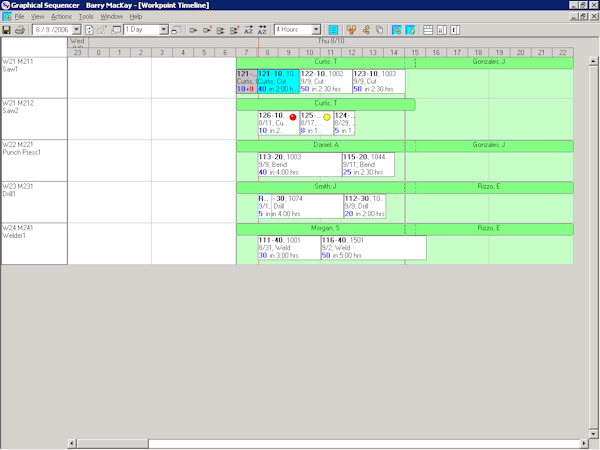Image resolution: width=600 pixels, height=450 pixels.
Task: Open the 4 Hours interval dropdown
Action: [x=315, y=30]
